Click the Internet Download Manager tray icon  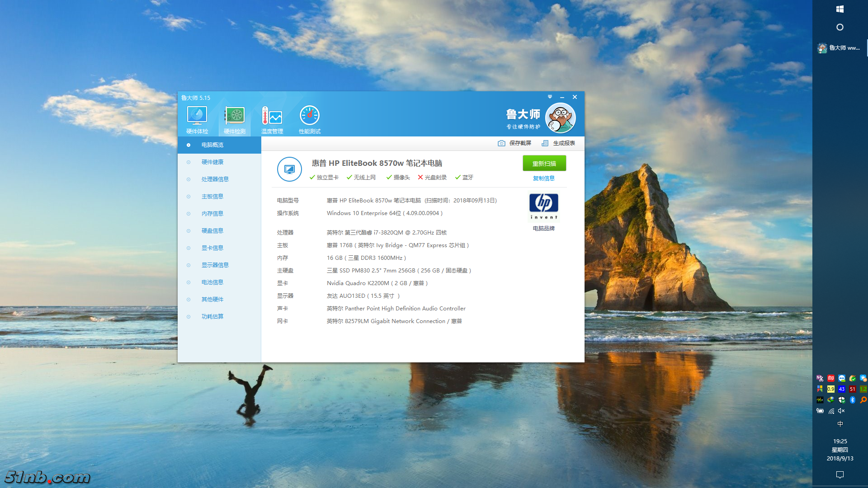831,400
